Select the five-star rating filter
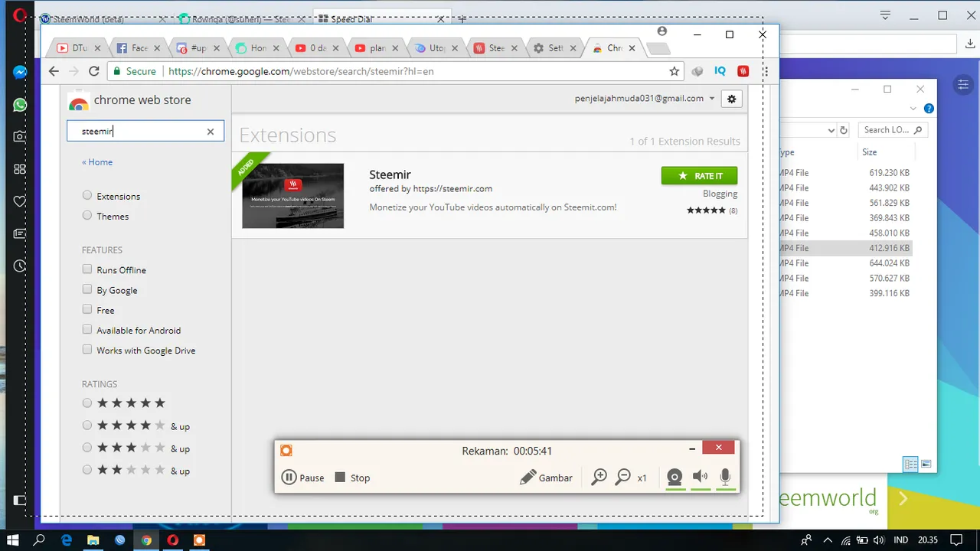The image size is (980, 551). tap(87, 403)
